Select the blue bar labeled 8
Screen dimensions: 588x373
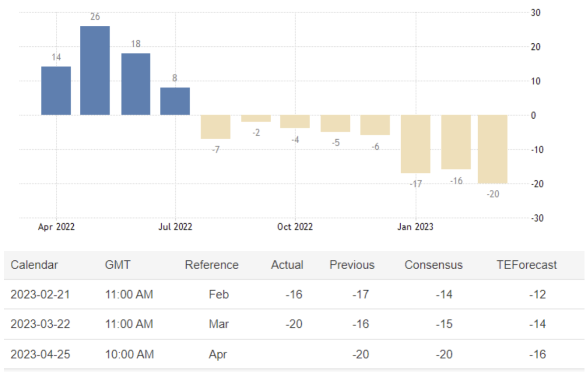coord(175,101)
